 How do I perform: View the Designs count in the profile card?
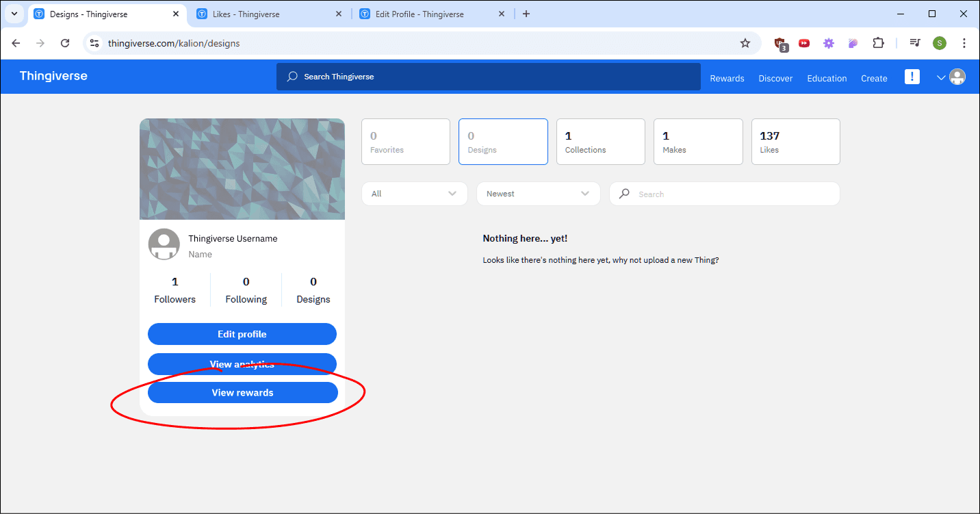pos(313,290)
